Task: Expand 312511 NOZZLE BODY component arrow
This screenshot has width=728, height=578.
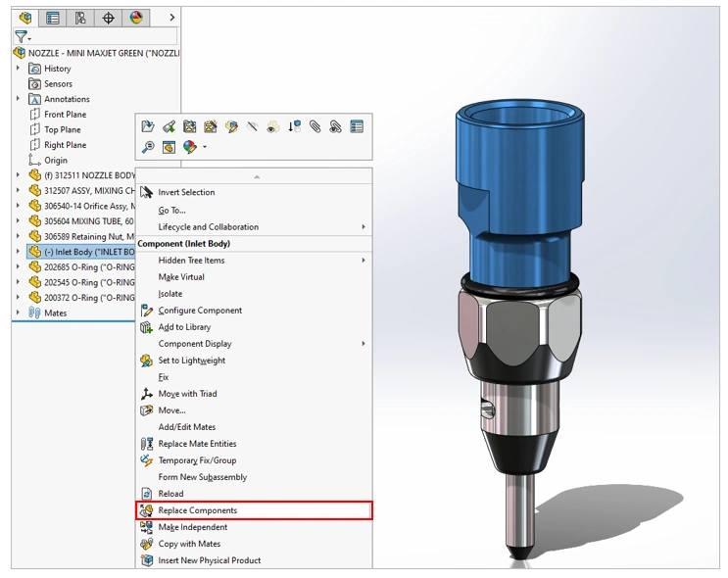Action: coord(18,175)
